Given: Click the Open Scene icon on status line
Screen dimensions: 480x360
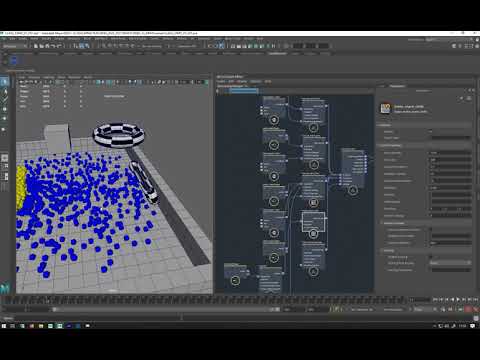Looking at the screenshot, I should (41, 46).
